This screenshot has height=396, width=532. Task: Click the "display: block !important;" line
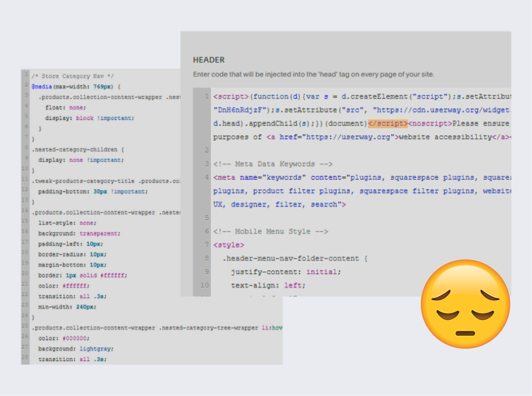coord(90,118)
